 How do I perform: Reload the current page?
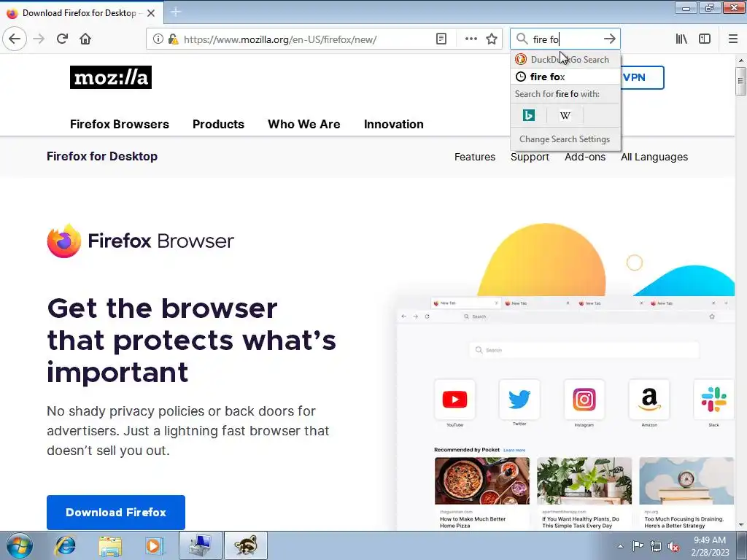pos(63,39)
